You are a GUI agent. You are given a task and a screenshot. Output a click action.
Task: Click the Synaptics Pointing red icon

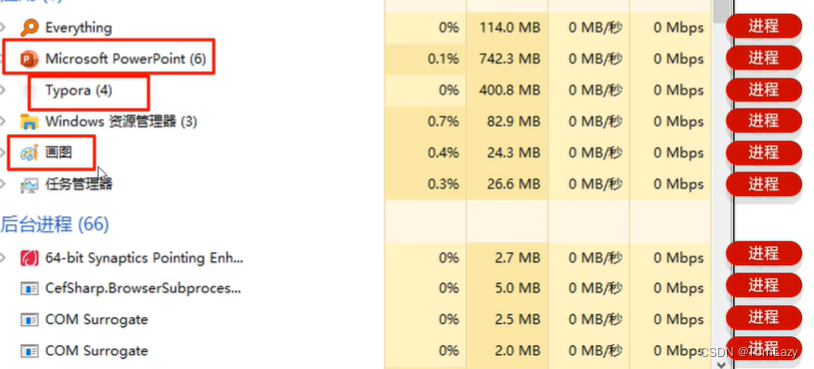tap(29, 258)
